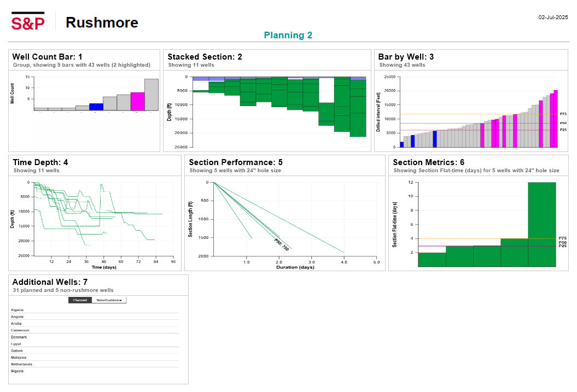Image resolution: width=577 pixels, height=392 pixels.
Task: Click the magenta bar in Well Count chart
Action: click(138, 101)
